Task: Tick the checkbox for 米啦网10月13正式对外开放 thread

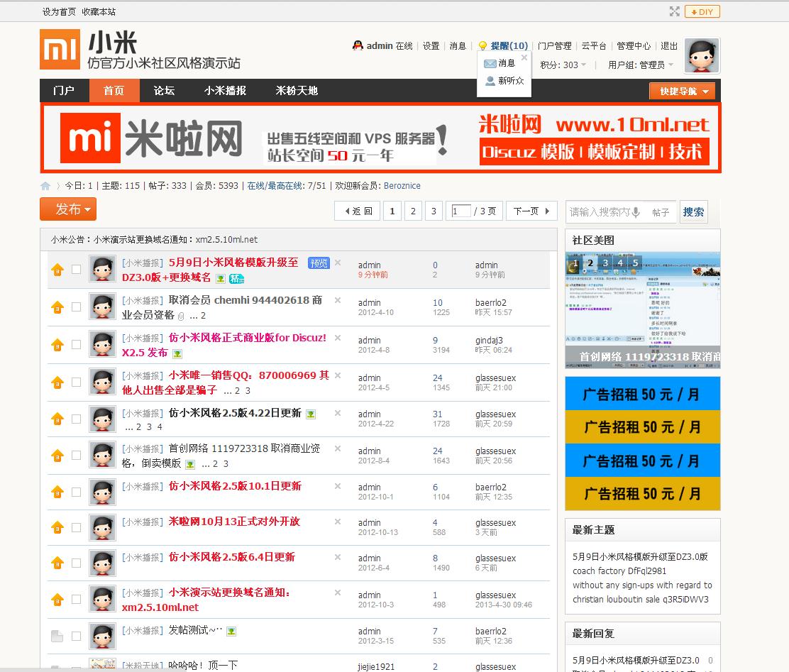Action: point(76,527)
